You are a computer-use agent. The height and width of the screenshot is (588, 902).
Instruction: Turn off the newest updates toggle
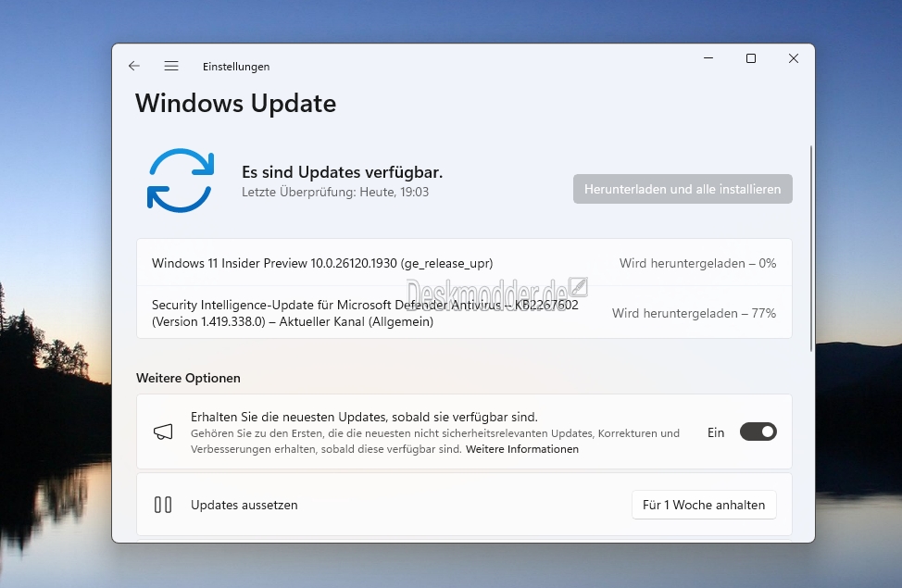pyautogui.click(x=758, y=432)
